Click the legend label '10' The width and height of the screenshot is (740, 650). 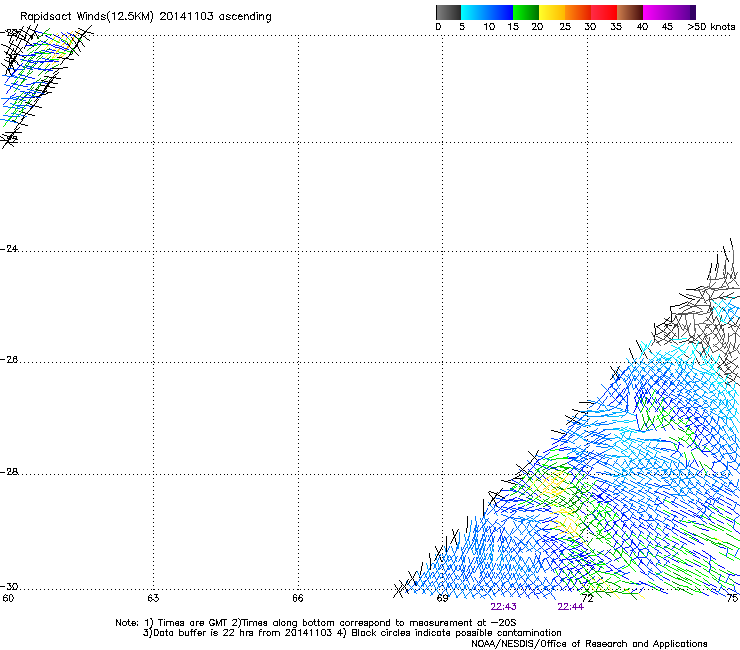pyautogui.click(x=489, y=27)
